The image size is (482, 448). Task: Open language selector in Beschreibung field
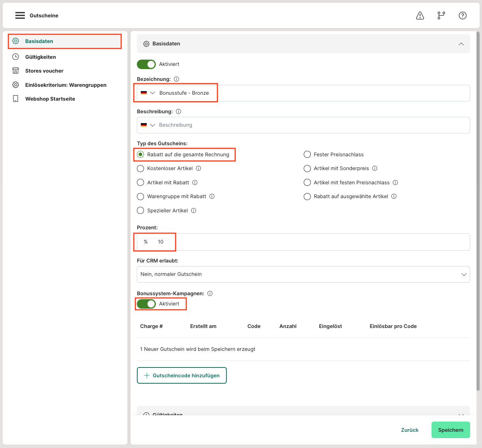(148, 125)
